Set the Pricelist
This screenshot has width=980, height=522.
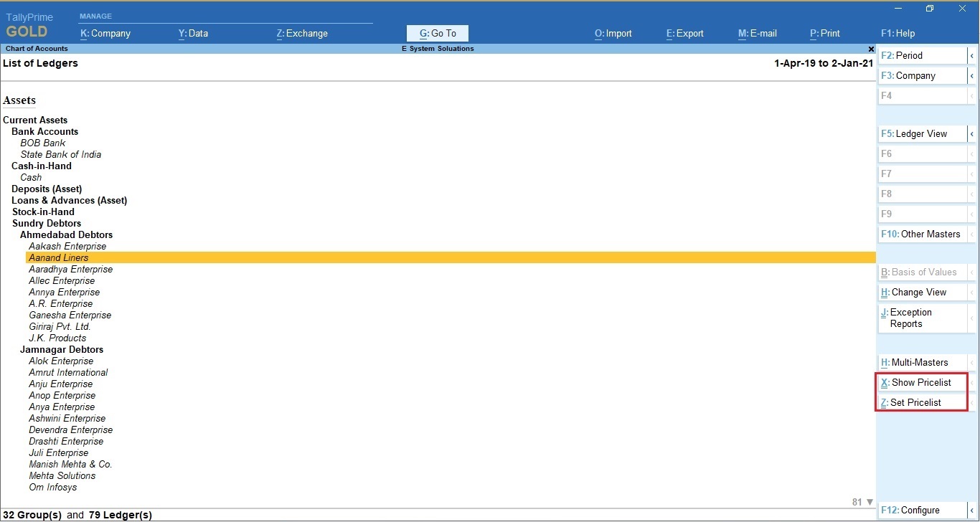coord(915,402)
